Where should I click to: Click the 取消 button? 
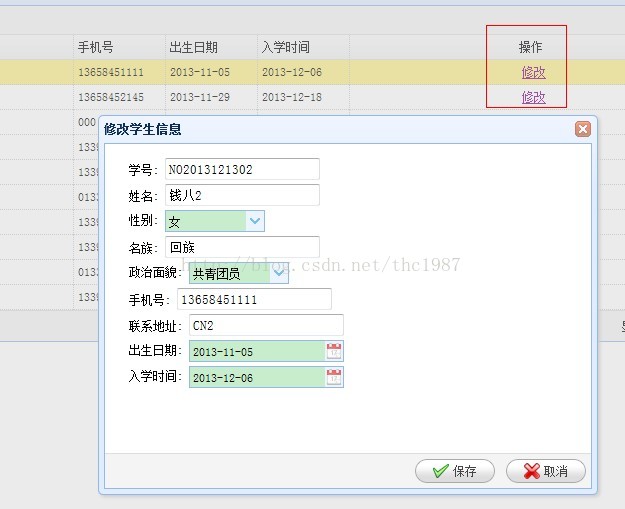pyautogui.click(x=546, y=471)
